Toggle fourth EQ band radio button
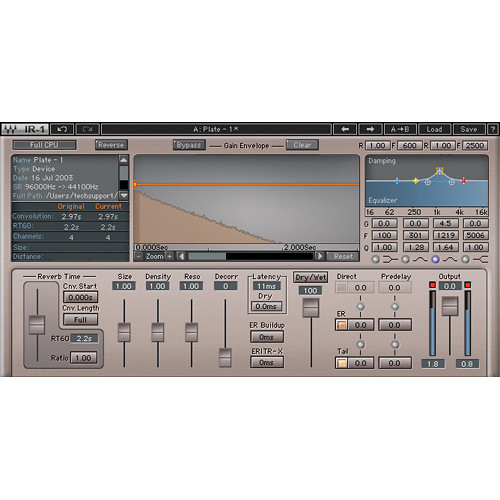Viewport: 500px width, 500px height. click(466, 259)
